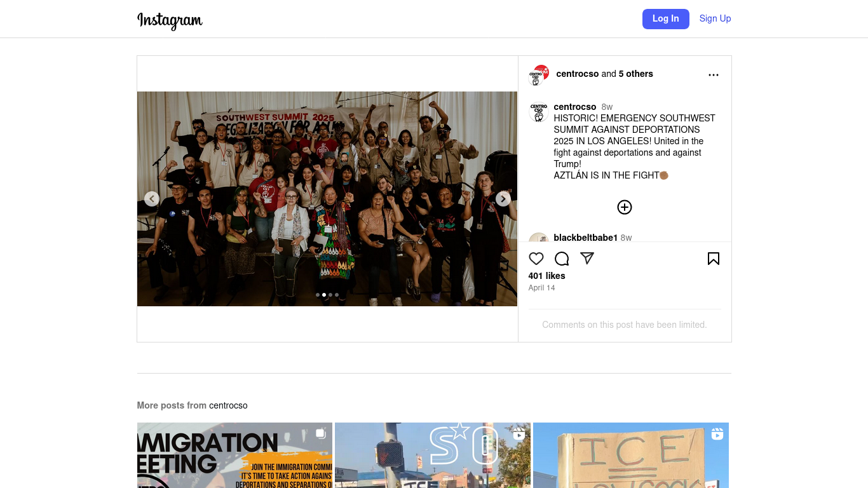Open the Immigration Meeting post thumbnail
Screen dimensions: 868x488
tap(234, 455)
